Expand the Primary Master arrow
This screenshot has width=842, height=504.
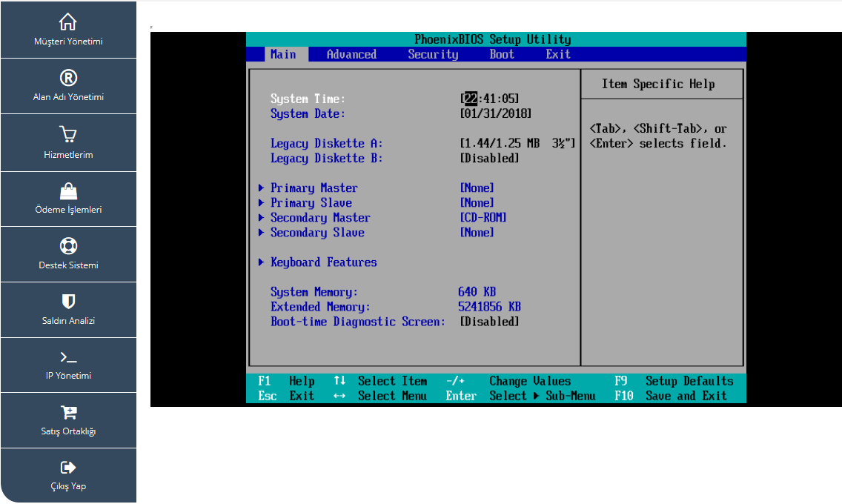[x=261, y=188]
